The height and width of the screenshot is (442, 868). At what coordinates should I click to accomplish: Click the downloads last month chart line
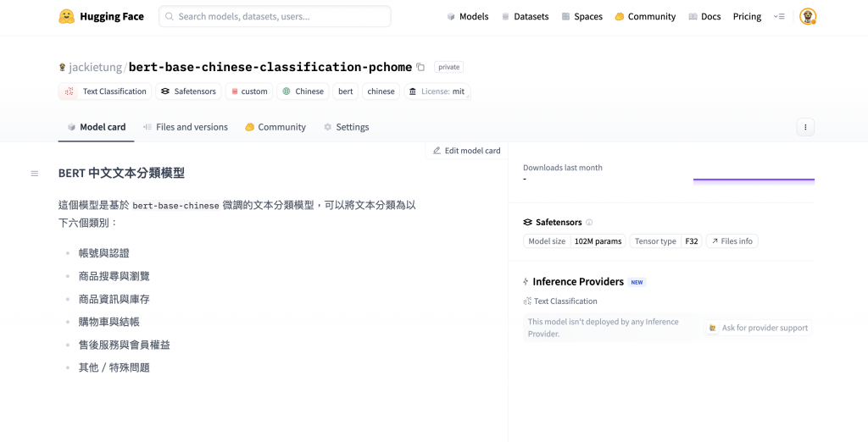(754, 180)
